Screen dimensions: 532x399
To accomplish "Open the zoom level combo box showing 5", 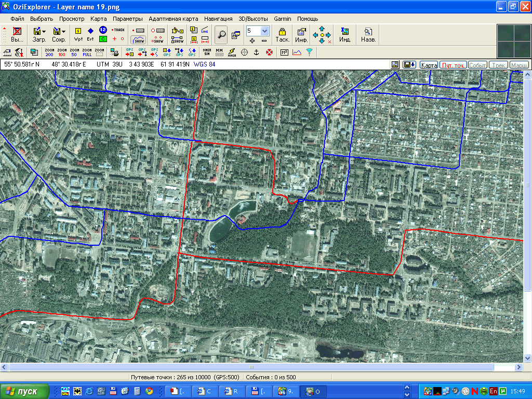I will pos(264,31).
